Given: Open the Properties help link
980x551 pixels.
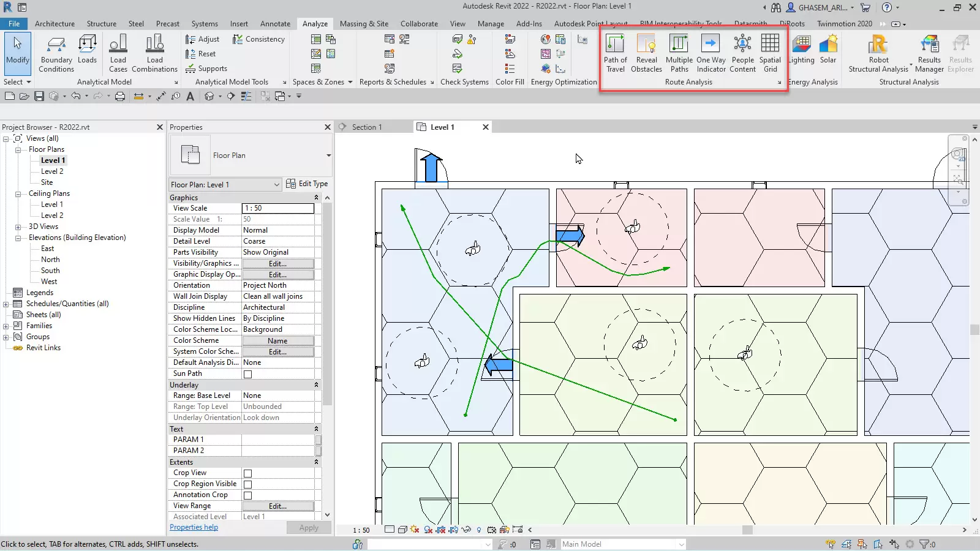Looking at the screenshot, I should (194, 527).
